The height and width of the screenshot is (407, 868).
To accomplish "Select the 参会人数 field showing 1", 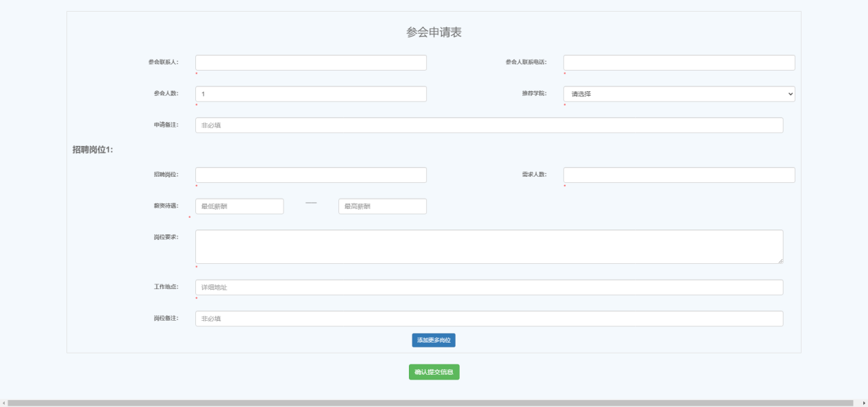I will click(x=310, y=94).
